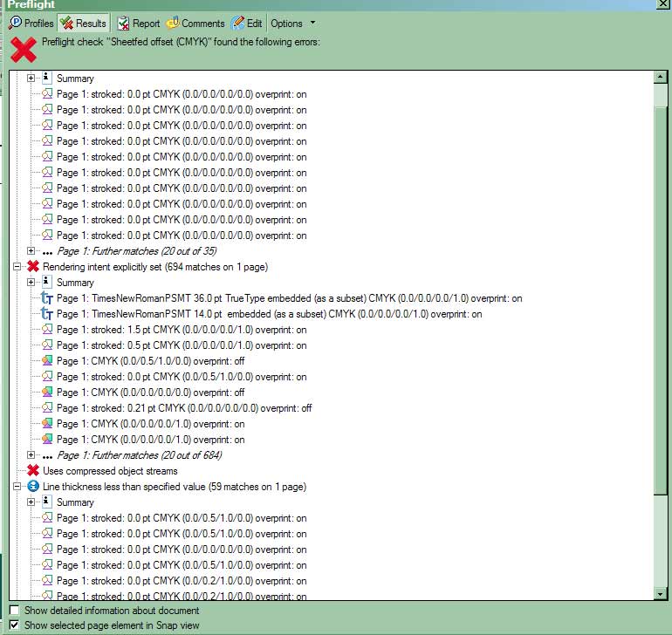Open the Report button

pyautogui.click(x=139, y=24)
